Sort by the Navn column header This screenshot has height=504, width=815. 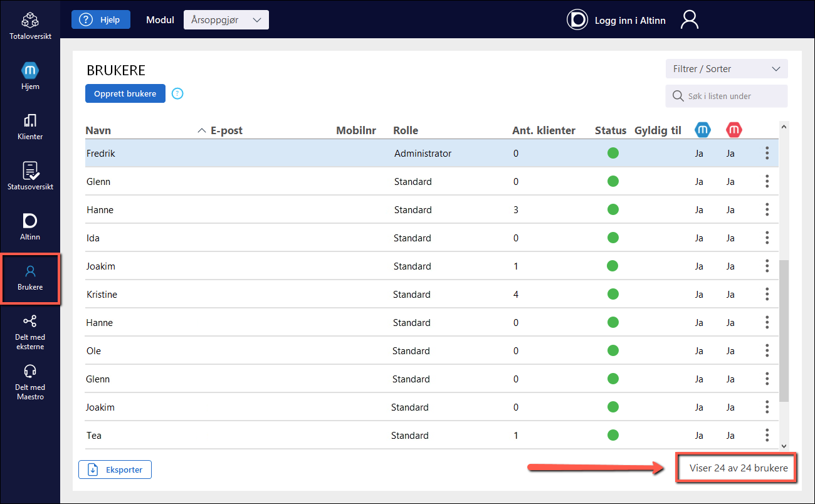tap(98, 130)
